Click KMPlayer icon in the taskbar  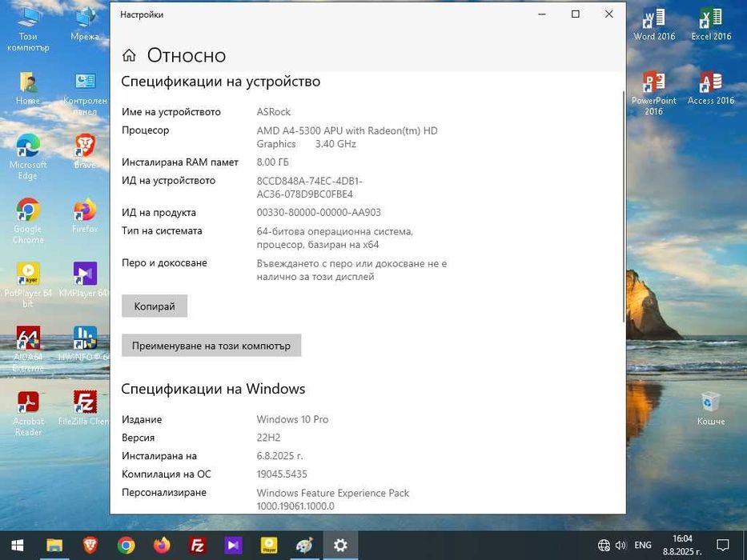tap(234, 546)
